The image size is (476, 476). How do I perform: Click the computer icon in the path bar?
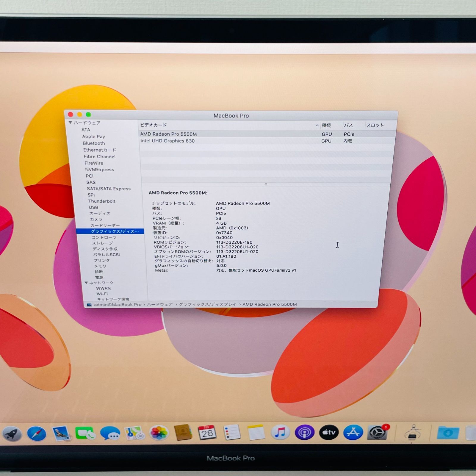89,305
